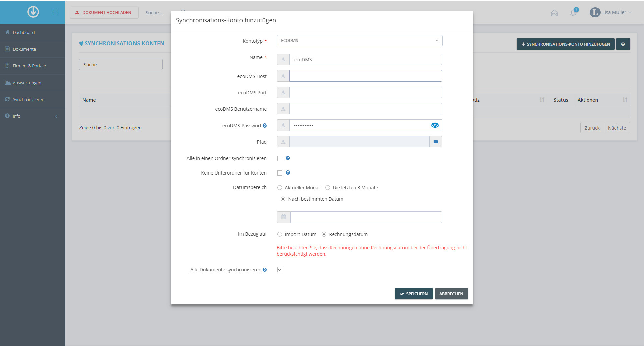Click the Abbrechen button
Image resolution: width=644 pixels, height=346 pixels.
click(451, 294)
